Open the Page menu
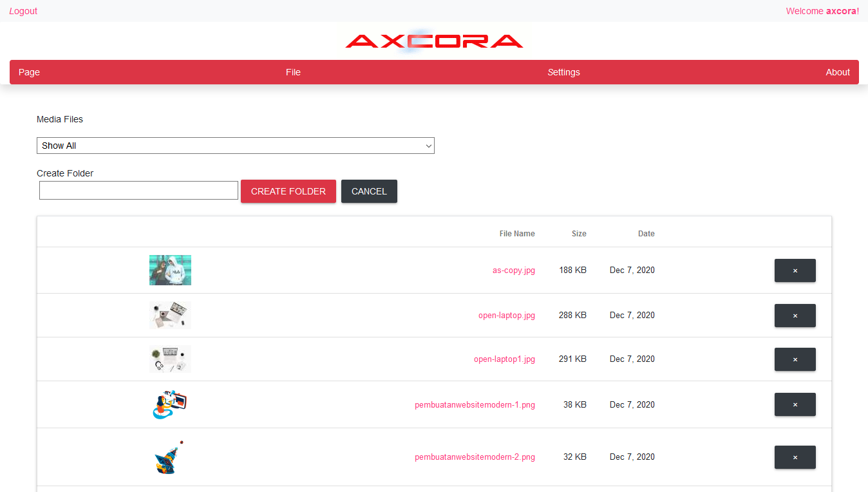 point(29,72)
